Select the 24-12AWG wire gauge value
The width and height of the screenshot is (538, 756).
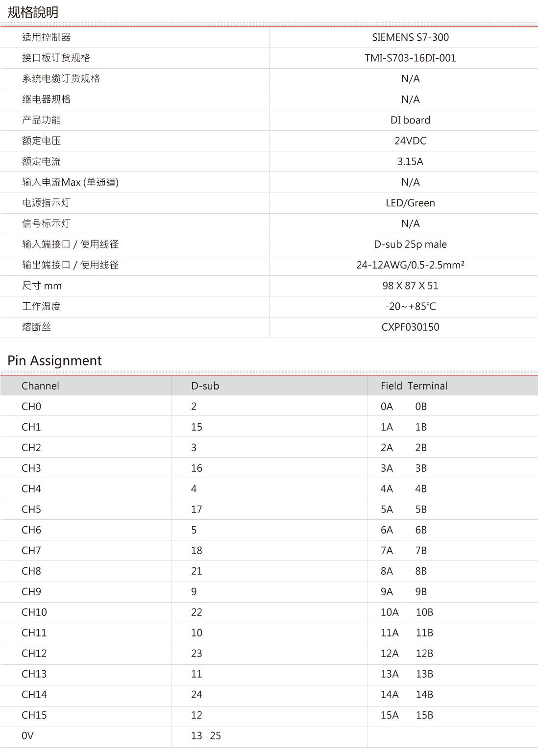(410, 265)
